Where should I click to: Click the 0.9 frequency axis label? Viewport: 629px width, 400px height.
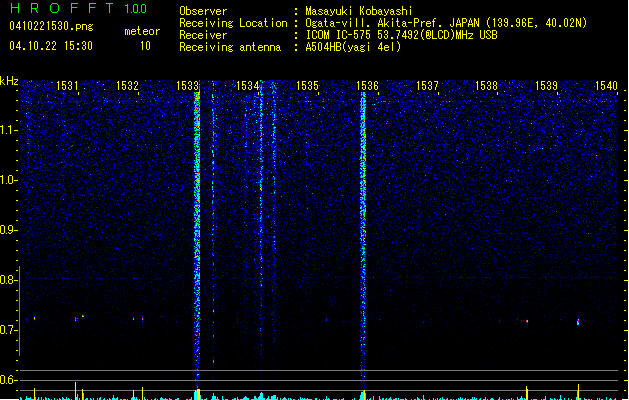click(x=8, y=230)
